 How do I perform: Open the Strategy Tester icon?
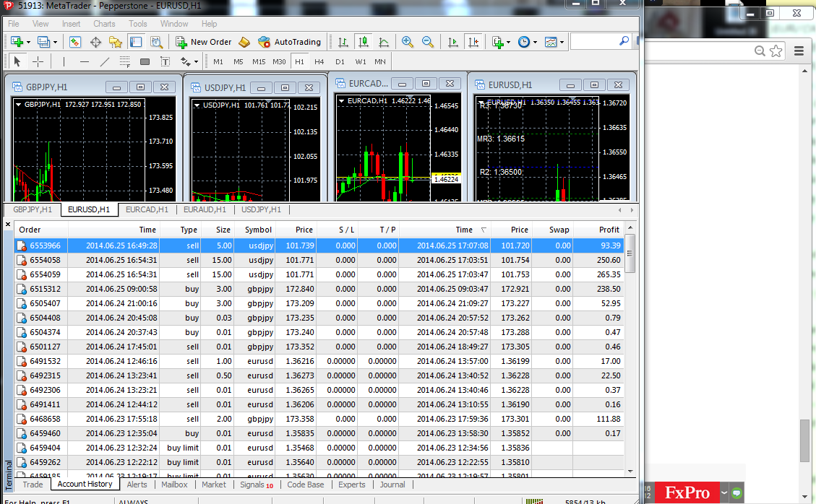tap(156, 42)
